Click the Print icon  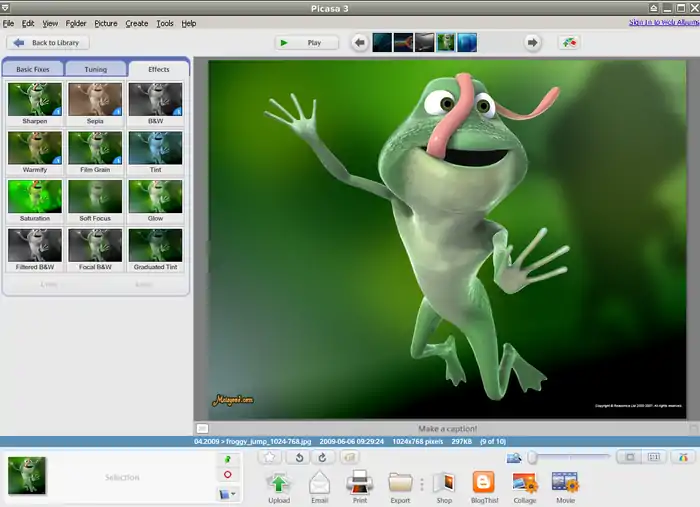point(359,482)
